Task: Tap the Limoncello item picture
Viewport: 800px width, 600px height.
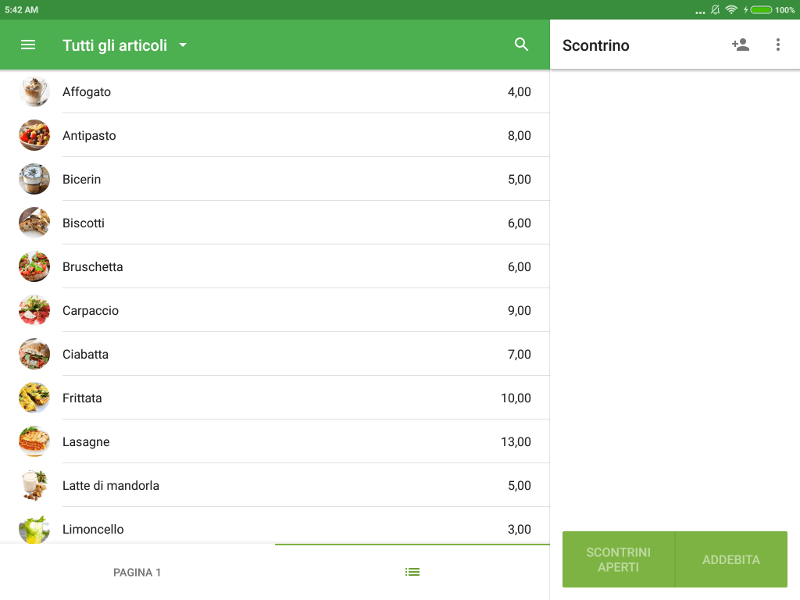Action: coord(34,528)
